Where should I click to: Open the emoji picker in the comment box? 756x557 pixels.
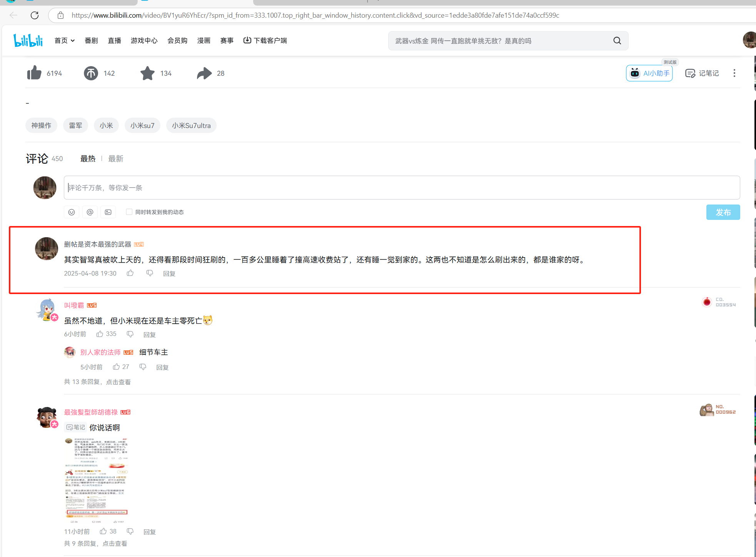coord(72,212)
